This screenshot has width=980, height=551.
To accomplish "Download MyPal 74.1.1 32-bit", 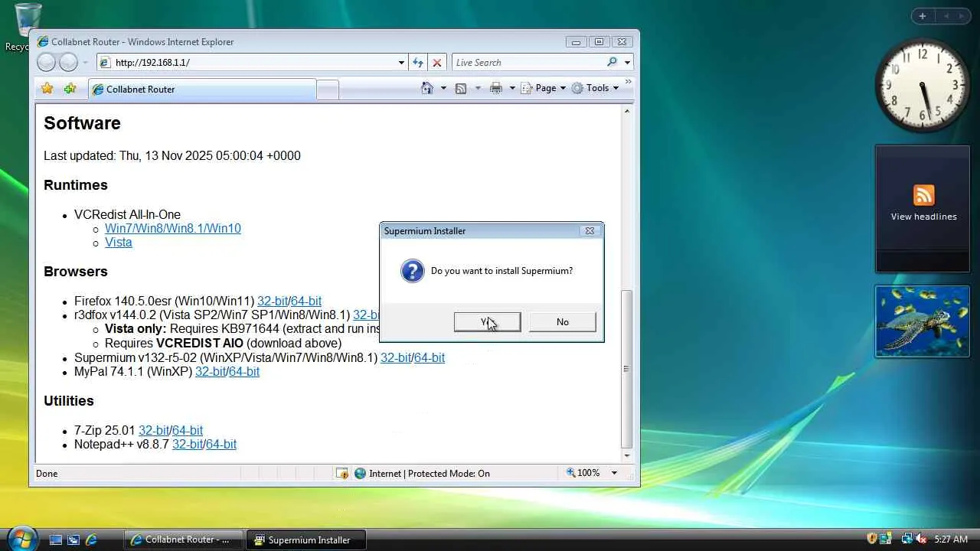I will coord(211,372).
